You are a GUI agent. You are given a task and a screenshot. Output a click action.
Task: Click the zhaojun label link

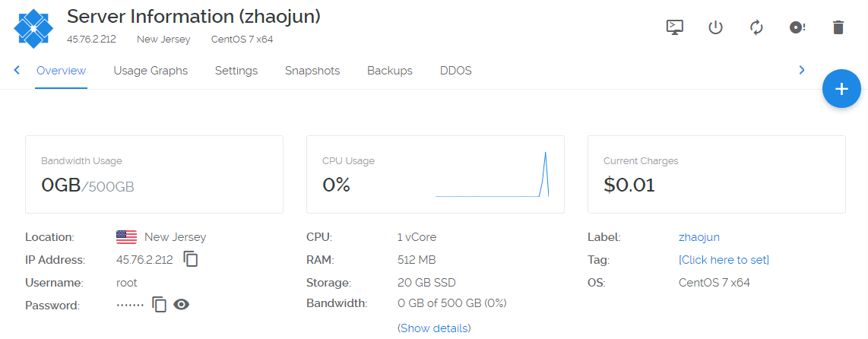(x=699, y=237)
